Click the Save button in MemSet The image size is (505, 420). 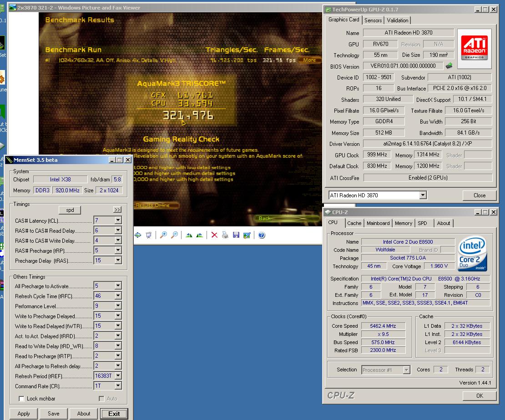pyautogui.click(x=54, y=414)
